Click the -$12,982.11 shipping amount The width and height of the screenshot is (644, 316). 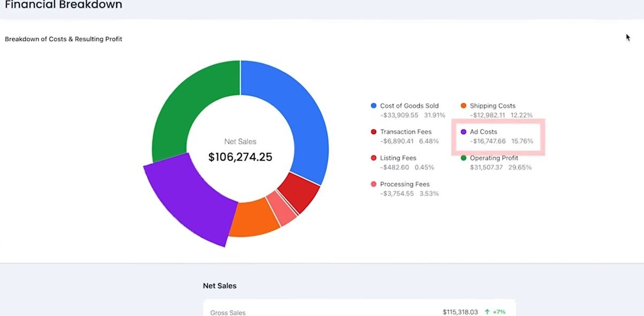488,115
